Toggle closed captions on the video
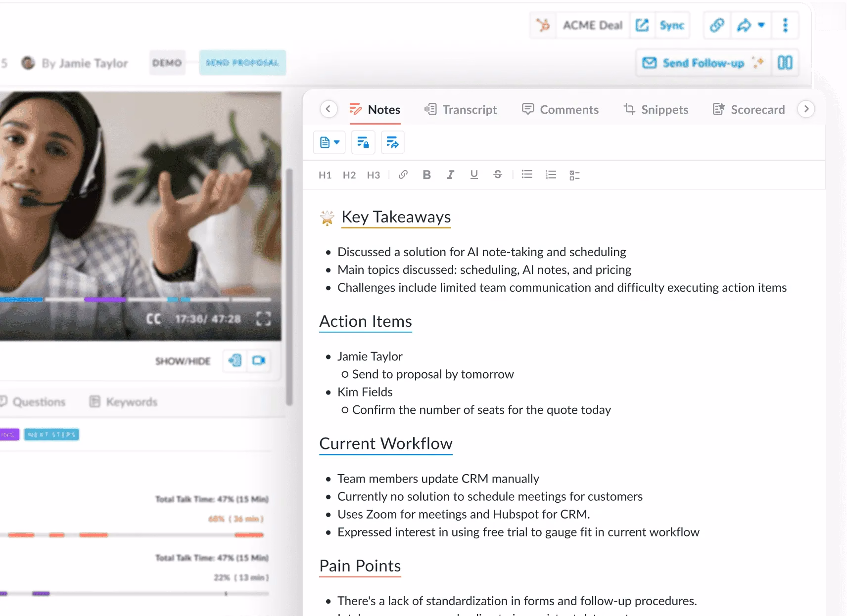847x616 pixels. 153,319
